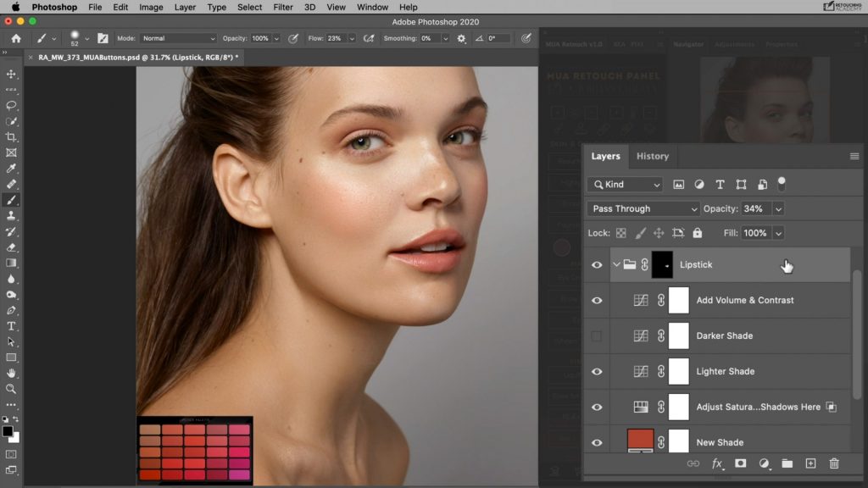Open the Kind filter dropdown
This screenshot has height=488, width=868.
pos(625,184)
